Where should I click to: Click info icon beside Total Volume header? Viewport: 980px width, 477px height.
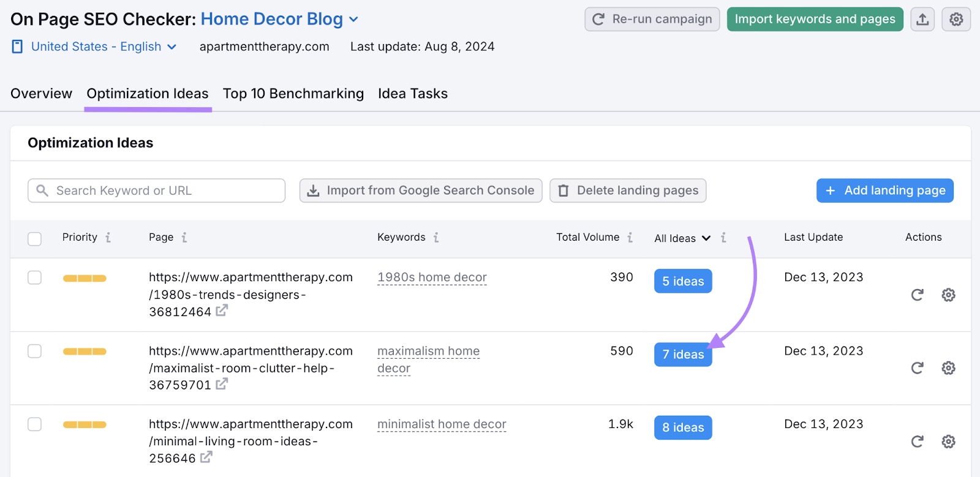coord(630,238)
